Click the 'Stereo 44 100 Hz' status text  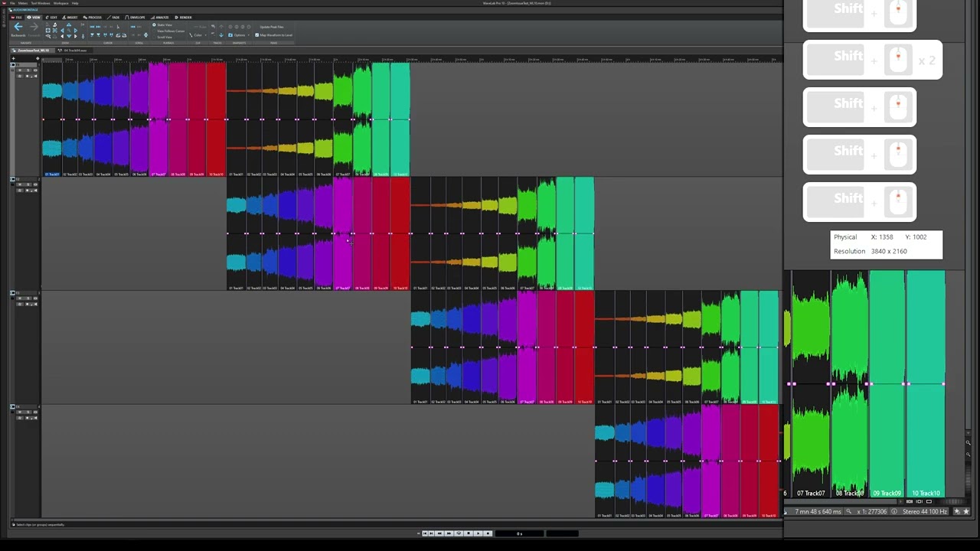click(923, 511)
